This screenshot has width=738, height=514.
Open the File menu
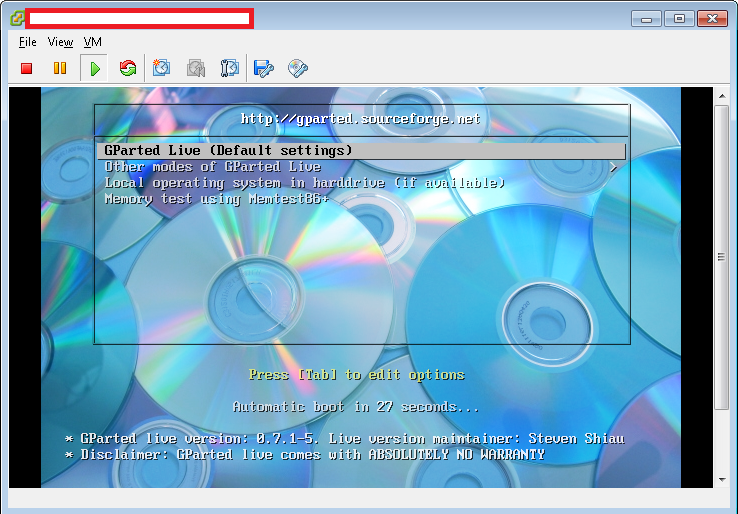click(27, 42)
